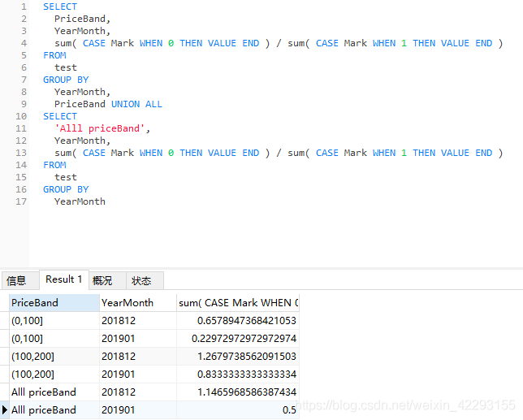Select the sum( CASE Mark WHEN column header

(x=238, y=302)
